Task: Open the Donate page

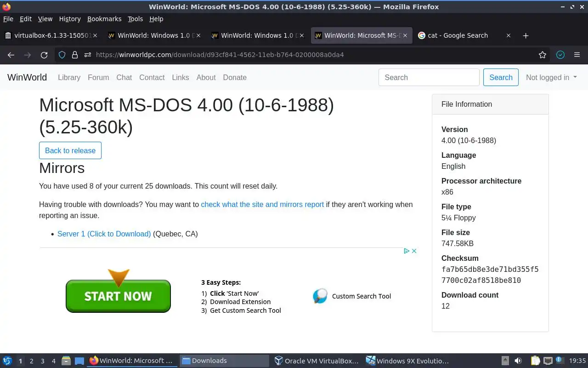Action: 235,77
